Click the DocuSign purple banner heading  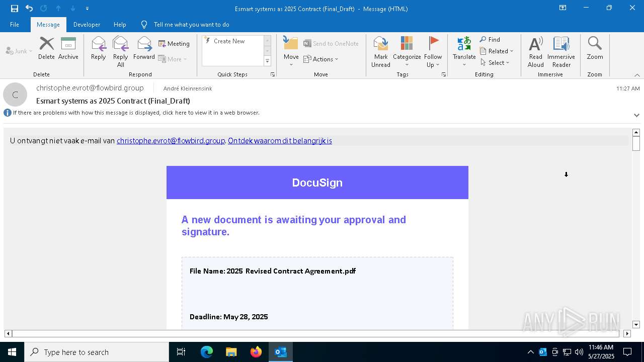[317, 183]
